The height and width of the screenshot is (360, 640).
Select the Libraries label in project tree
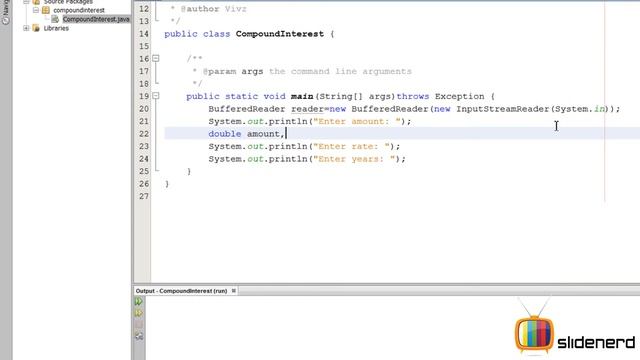point(56,28)
